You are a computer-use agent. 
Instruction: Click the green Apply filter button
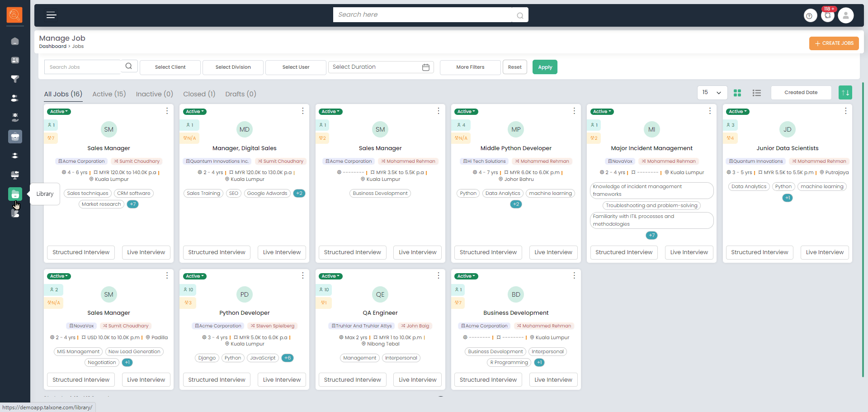pos(545,67)
